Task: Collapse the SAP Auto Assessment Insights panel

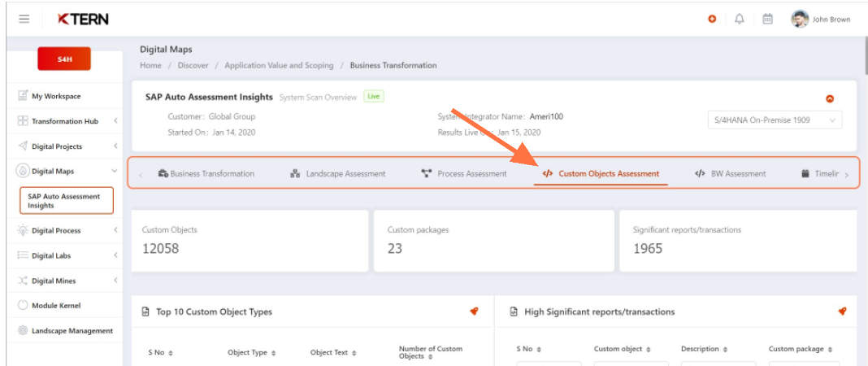Action: [829, 99]
